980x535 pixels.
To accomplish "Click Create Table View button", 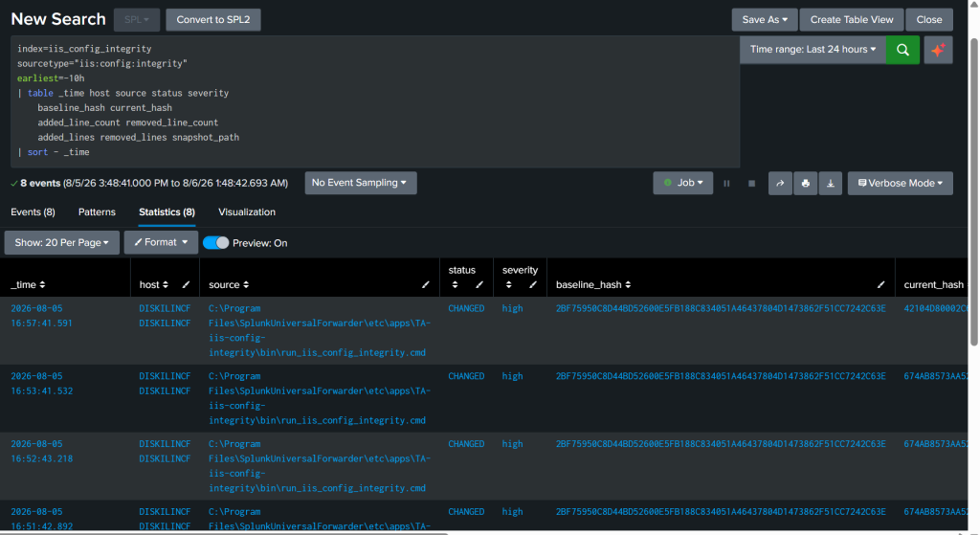I will pyautogui.click(x=852, y=20).
